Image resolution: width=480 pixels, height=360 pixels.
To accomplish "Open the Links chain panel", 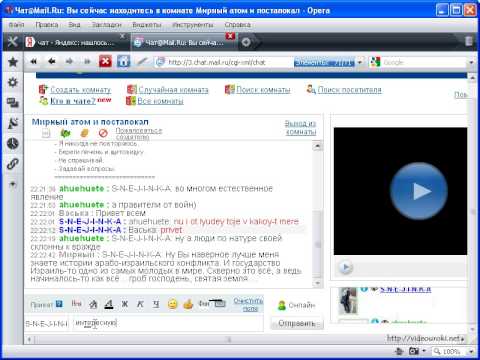I will 13,164.
